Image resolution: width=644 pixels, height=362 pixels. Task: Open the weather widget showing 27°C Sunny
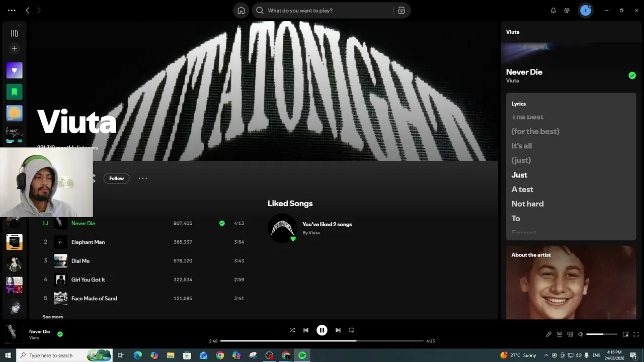coord(518,355)
